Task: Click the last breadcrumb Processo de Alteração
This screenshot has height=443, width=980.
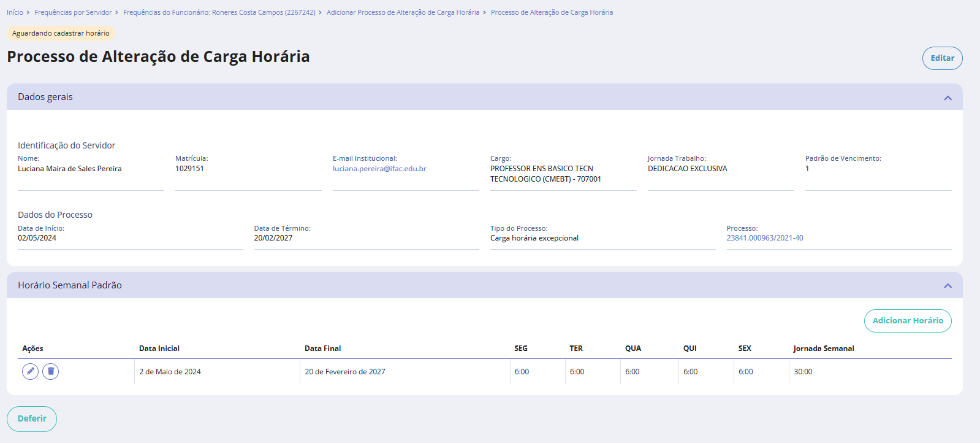Action: (552, 12)
